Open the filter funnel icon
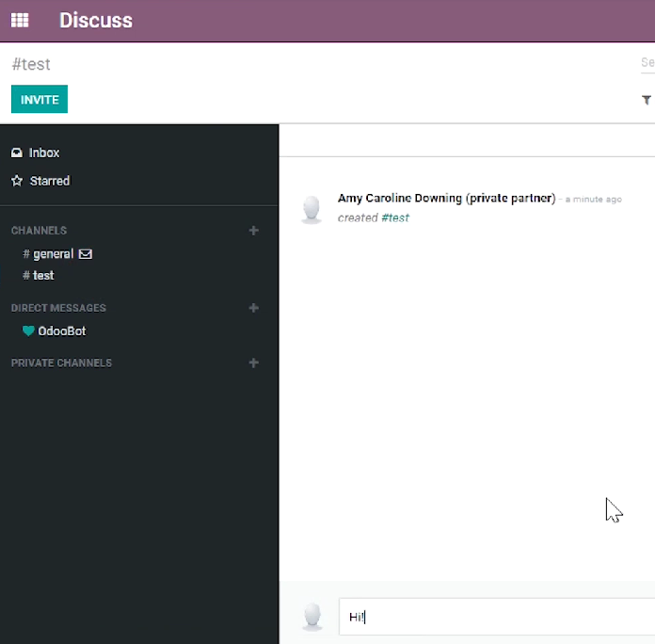The image size is (655, 644). click(647, 100)
